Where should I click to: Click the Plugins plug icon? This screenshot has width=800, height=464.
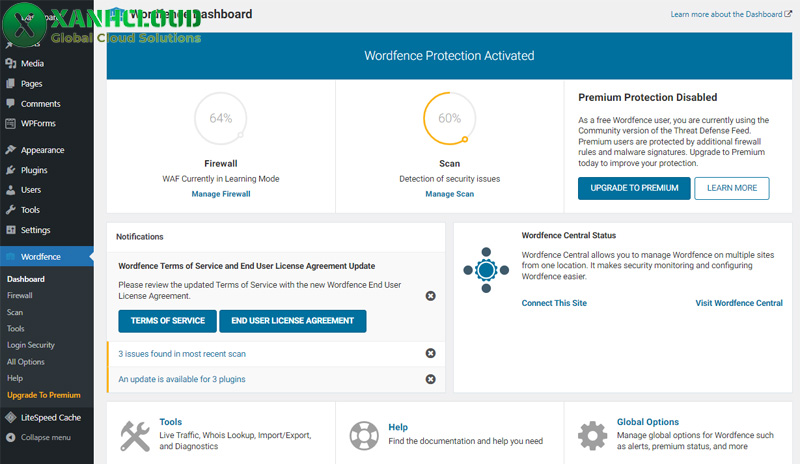(11, 170)
